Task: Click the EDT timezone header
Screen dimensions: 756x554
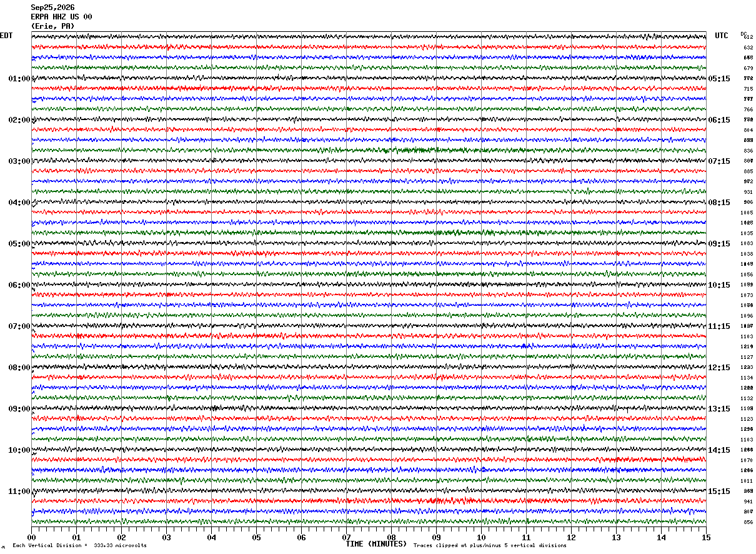Action: [6, 36]
